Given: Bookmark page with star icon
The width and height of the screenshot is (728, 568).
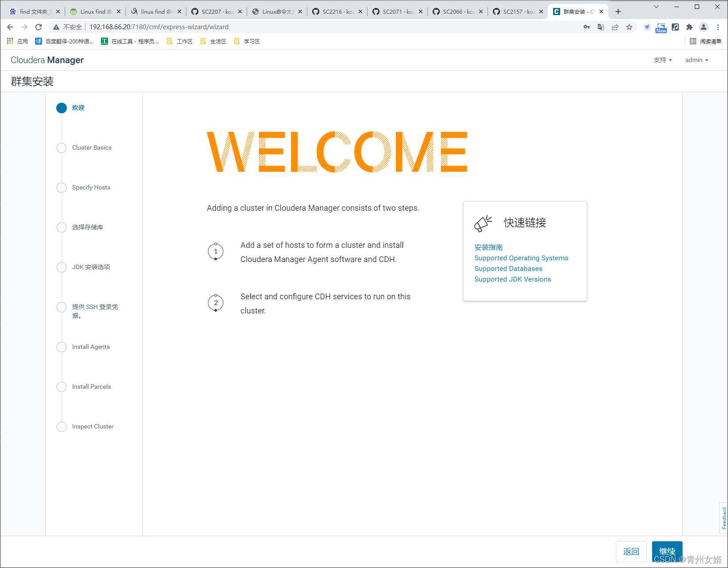Looking at the screenshot, I should pos(629,27).
